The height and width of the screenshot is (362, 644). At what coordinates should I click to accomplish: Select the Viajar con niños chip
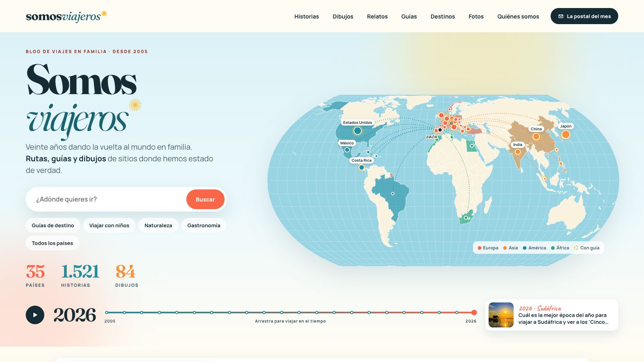[x=109, y=225]
